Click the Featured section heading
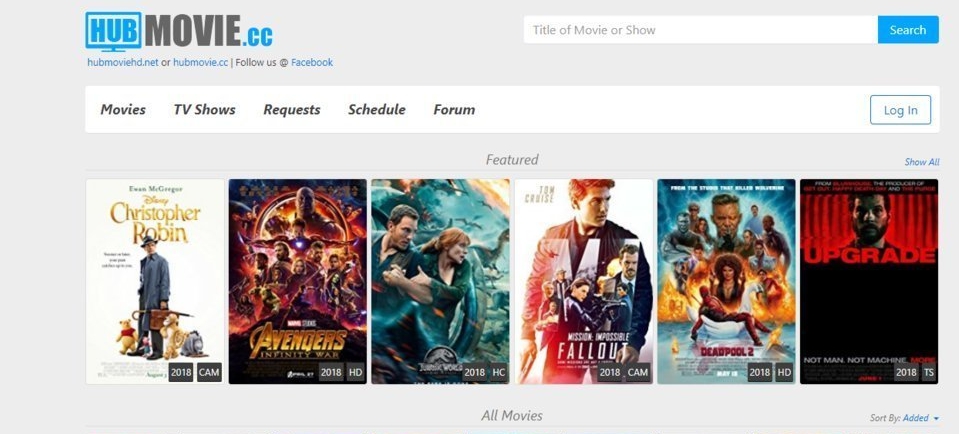The height and width of the screenshot is (434, 959). pyautogui.click(x=512, y=160)
